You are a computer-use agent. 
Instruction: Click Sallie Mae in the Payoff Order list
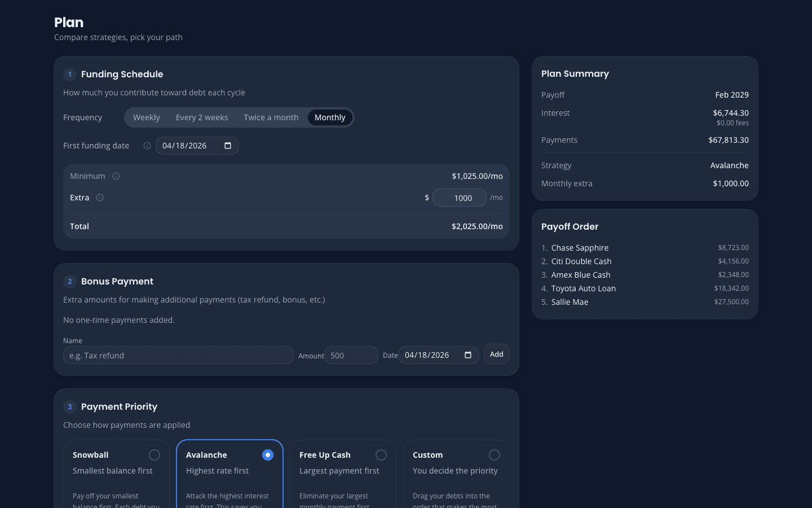pos(570,302)
